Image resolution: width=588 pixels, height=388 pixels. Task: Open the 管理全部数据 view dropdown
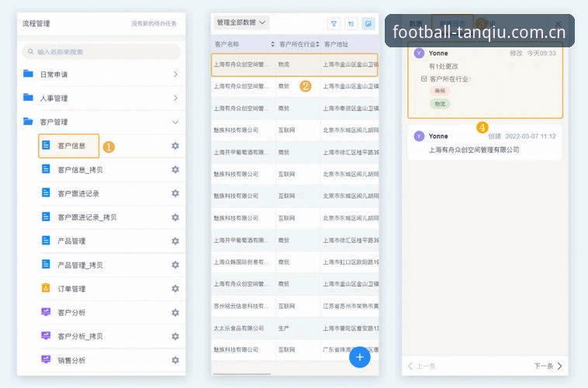pos(241,23)
